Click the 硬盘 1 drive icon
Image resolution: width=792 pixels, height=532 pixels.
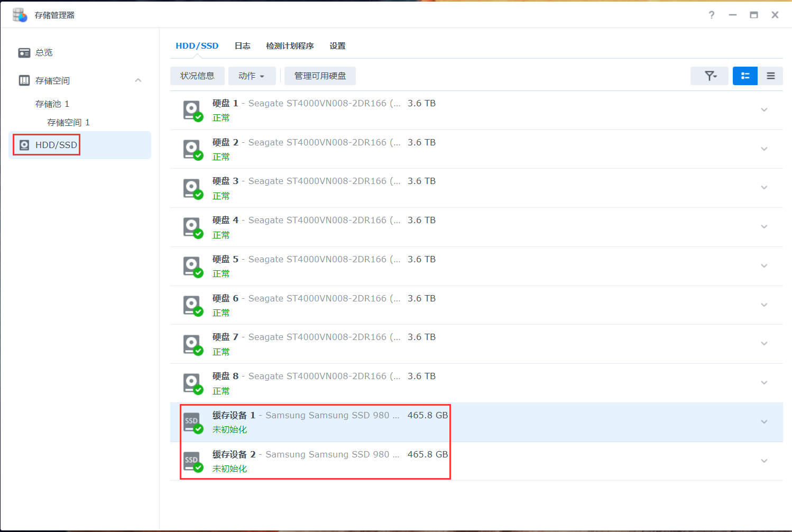(x=192, y=111)
